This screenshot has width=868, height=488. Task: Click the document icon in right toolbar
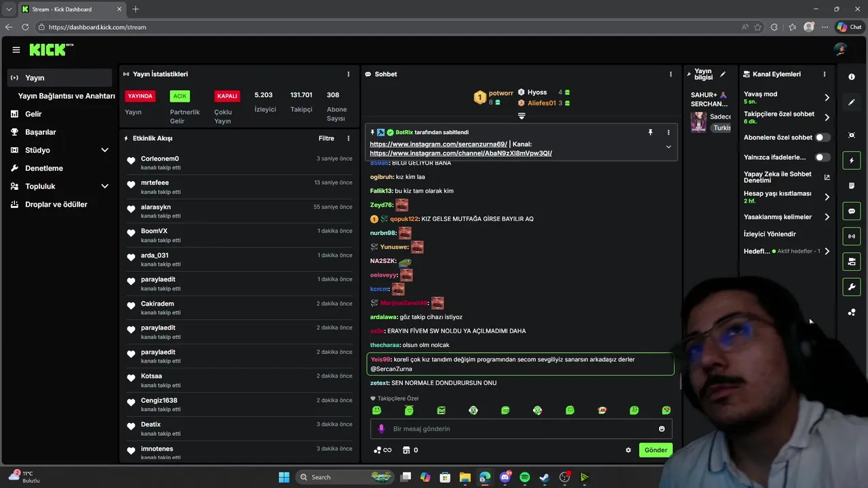(x=852, y=186)
